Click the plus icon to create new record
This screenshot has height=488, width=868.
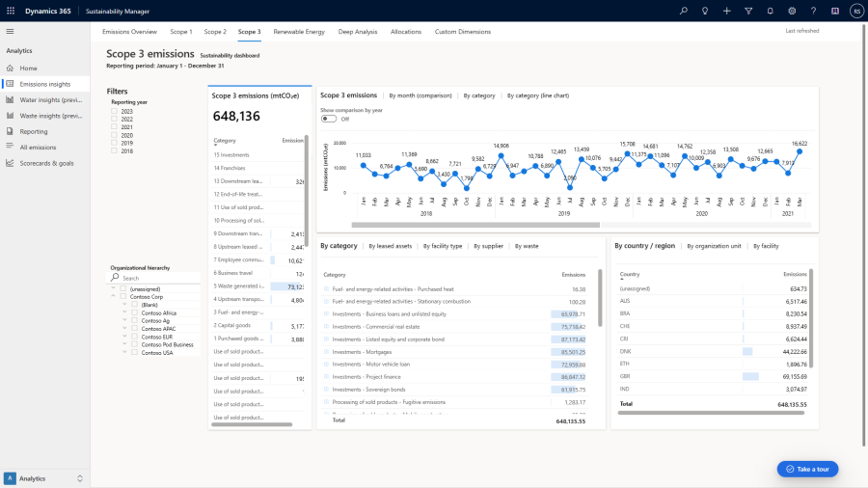tap(726, 11)
